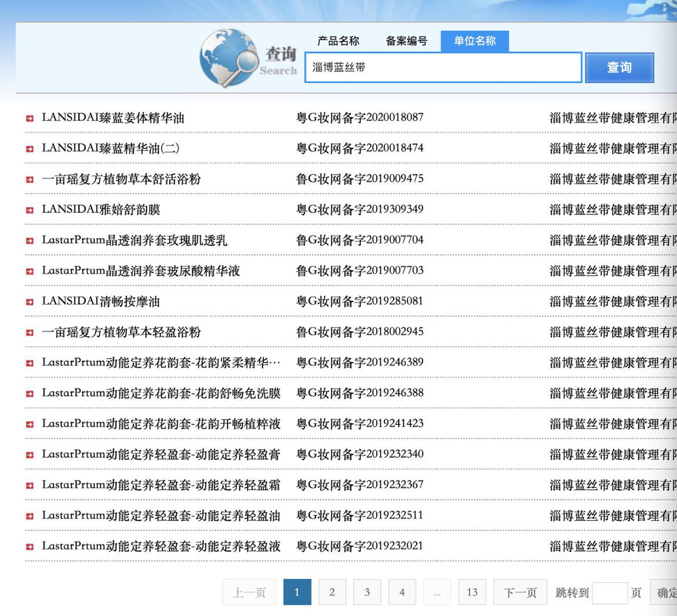Image resolution: width=677 pixels, height=616 pixels.
Task: Click the 下一页 next page button
Action: click(520, 592)
